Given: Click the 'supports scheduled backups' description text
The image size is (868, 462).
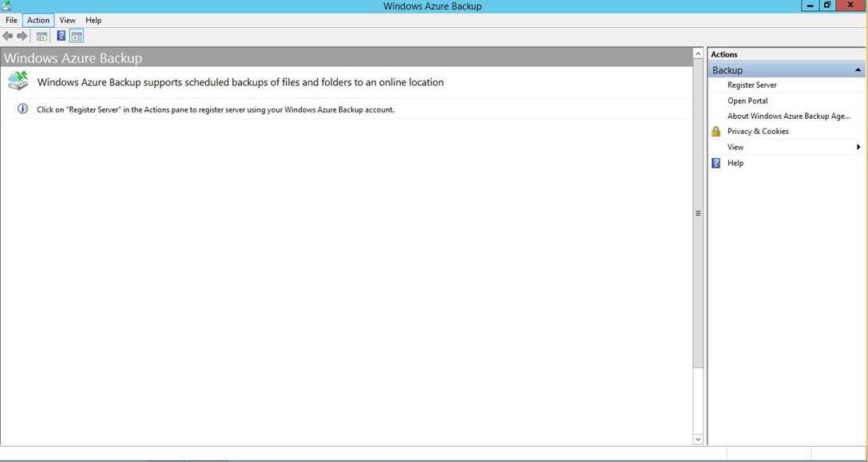Looking at the screenshot, I should [240, 82].
